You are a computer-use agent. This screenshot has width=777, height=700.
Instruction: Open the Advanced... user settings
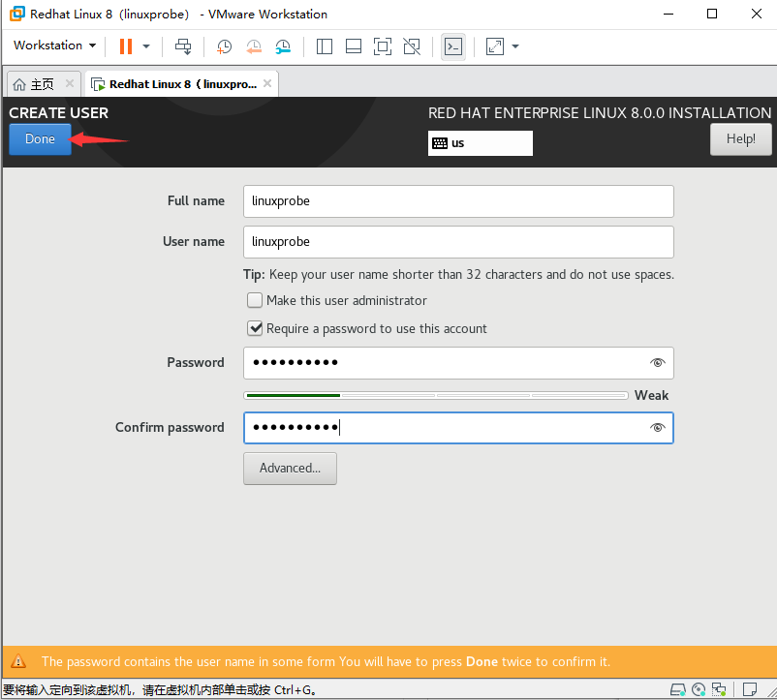(x=290, y=469)
